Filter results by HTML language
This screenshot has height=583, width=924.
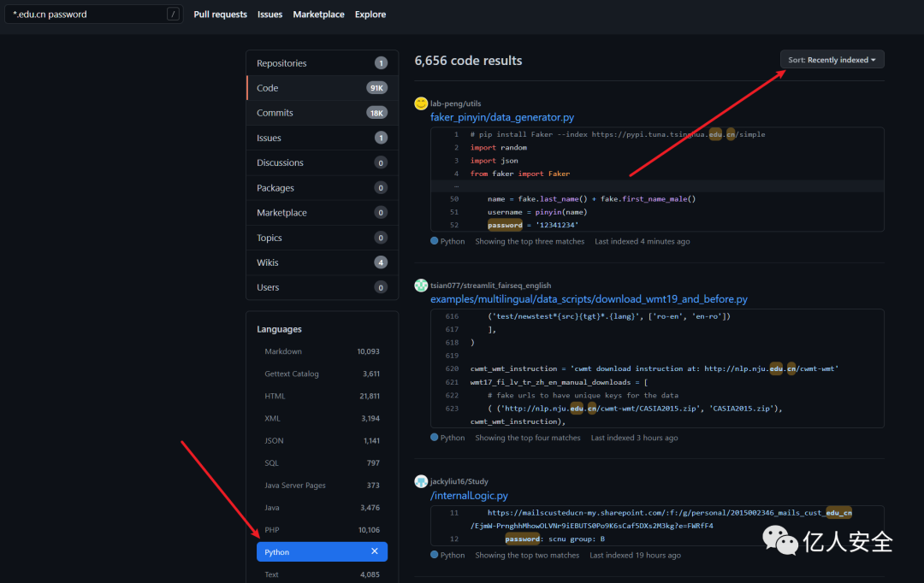322,397
